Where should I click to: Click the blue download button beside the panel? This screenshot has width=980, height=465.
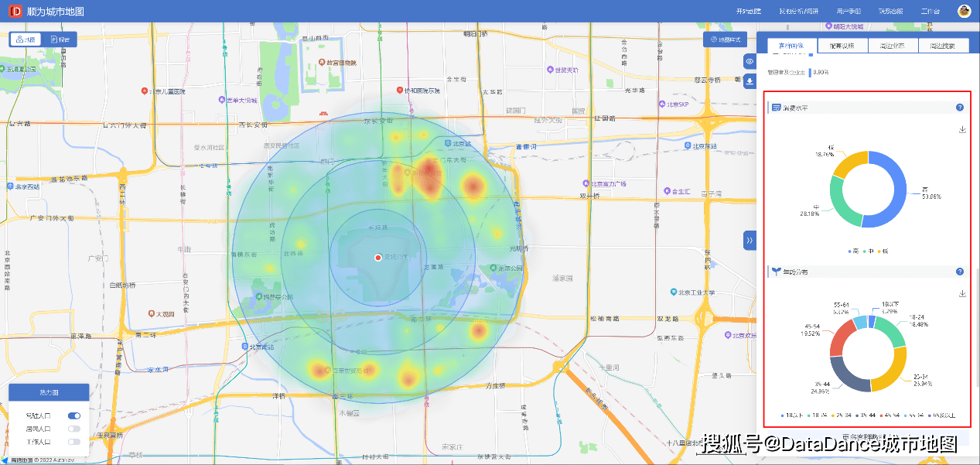(x=750, y=81)
